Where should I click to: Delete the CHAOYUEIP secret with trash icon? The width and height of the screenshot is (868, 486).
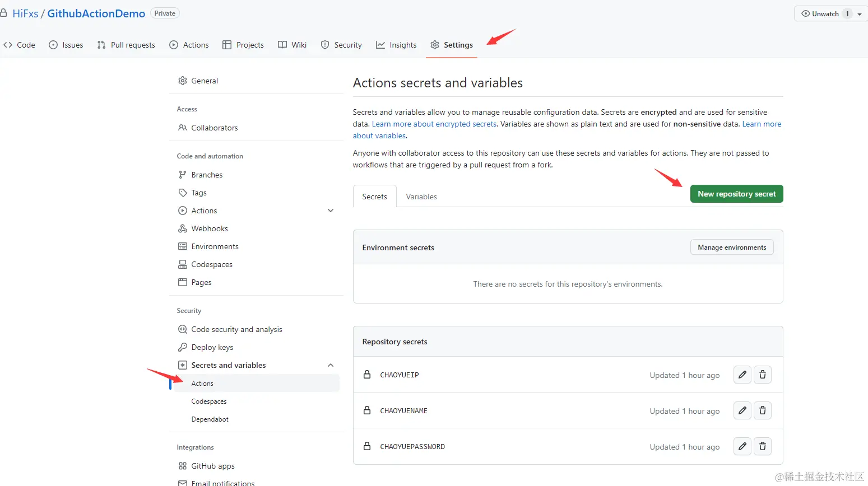tap(763, 375)
